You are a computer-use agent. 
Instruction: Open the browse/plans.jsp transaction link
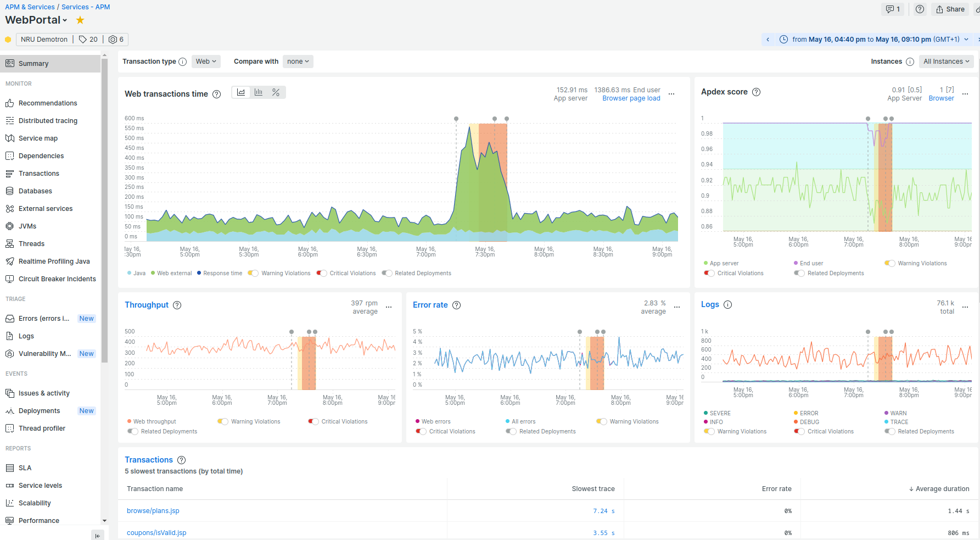153,511
